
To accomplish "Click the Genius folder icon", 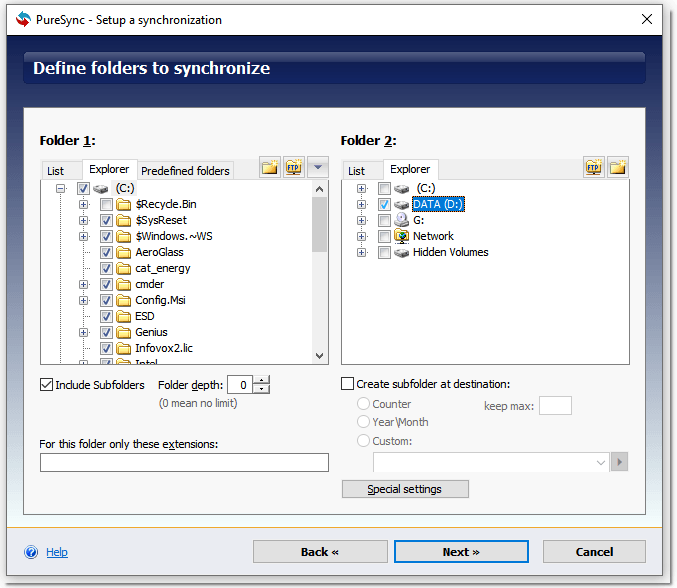I will [x=123, y=332].
